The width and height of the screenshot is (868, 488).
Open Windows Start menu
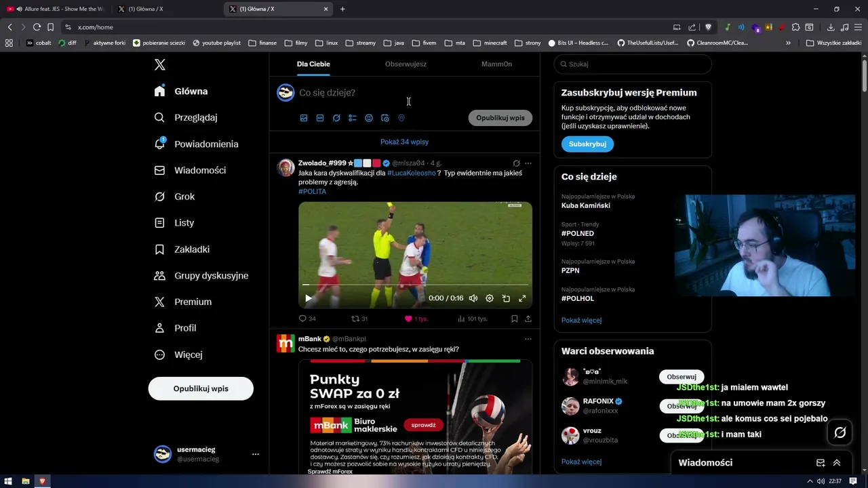pyautogui.click(x=9, y=481)
